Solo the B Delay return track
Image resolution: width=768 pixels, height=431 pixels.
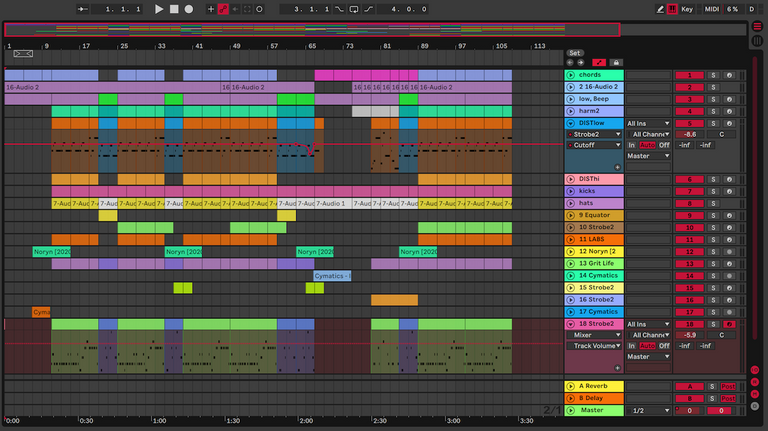click(x=712, y=398)
